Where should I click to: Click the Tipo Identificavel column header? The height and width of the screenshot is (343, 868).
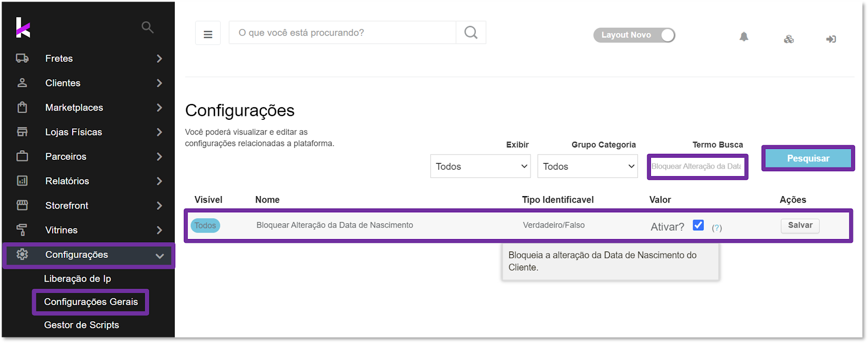(x=558, y=199)
